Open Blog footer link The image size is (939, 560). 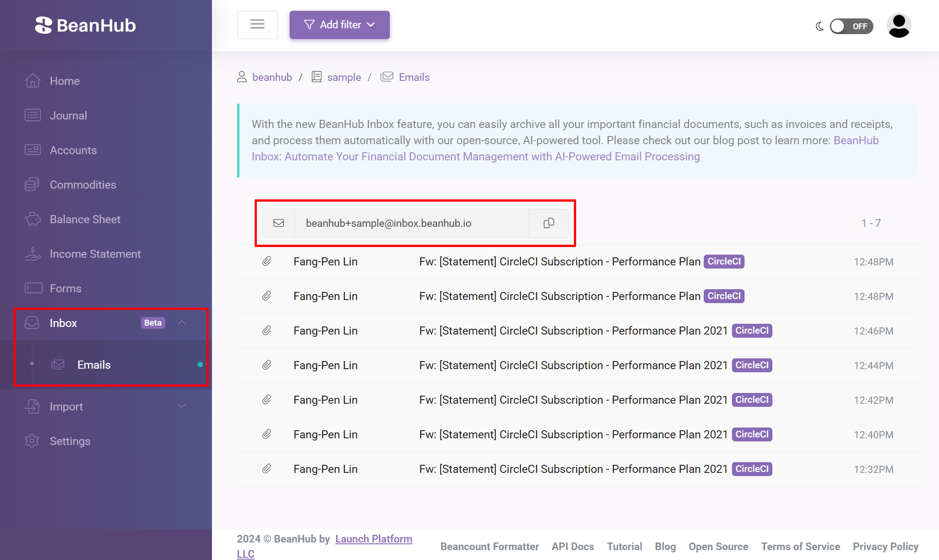click(x=666, y=547)
